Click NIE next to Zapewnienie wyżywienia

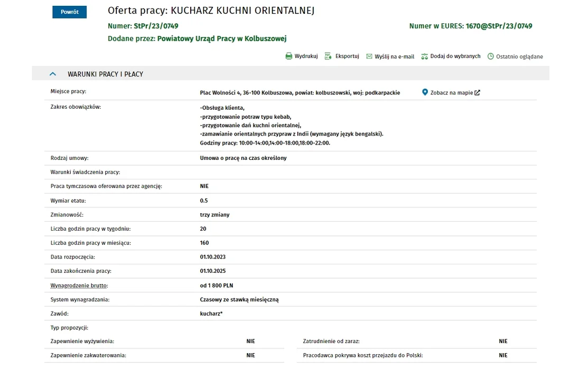pyautogui.click(x=251, y=341)
